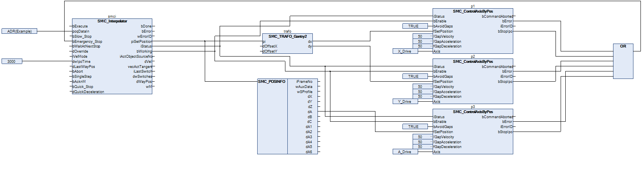This screenshot has height=170, width=644.
Task: Select TRUE input of block p1
Action: (413, 26)
